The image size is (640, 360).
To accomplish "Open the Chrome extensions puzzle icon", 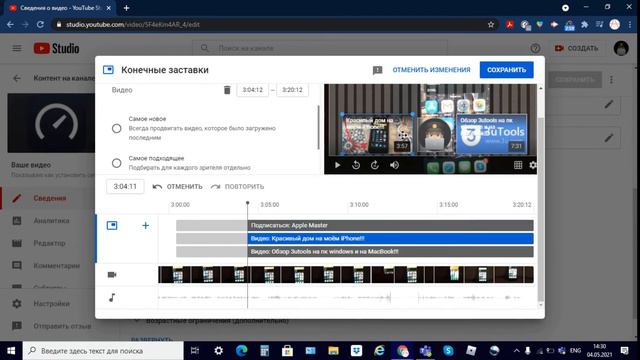I will [584, 24].
